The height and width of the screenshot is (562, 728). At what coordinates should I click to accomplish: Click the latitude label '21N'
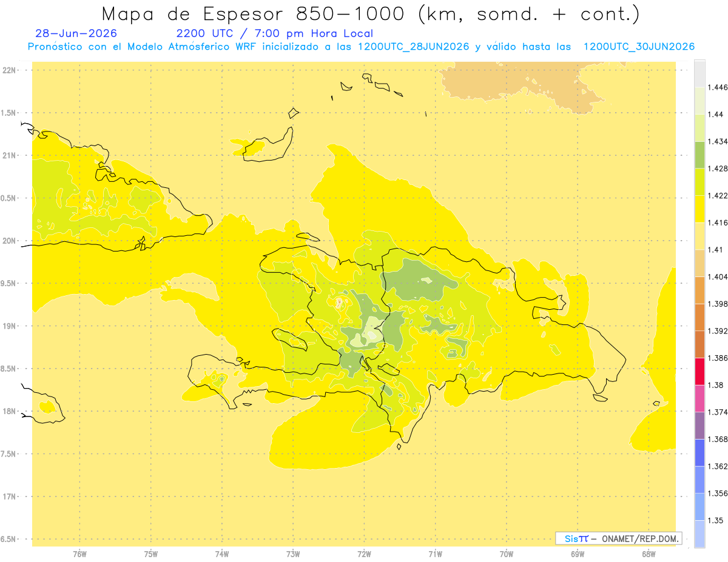pyautogui.click(x=9, y=155)
